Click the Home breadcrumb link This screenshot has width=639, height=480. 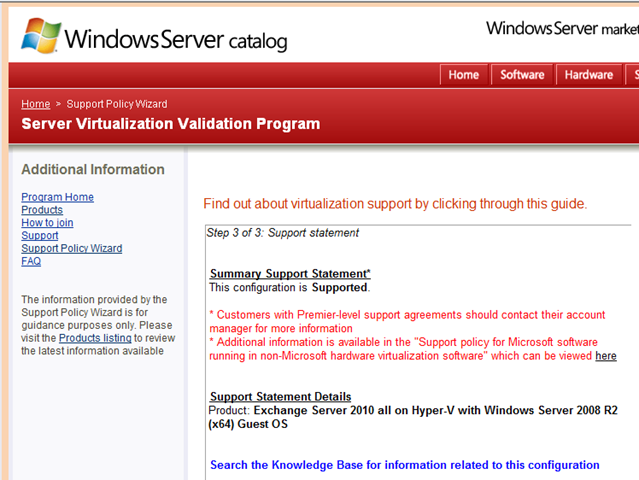36,104
